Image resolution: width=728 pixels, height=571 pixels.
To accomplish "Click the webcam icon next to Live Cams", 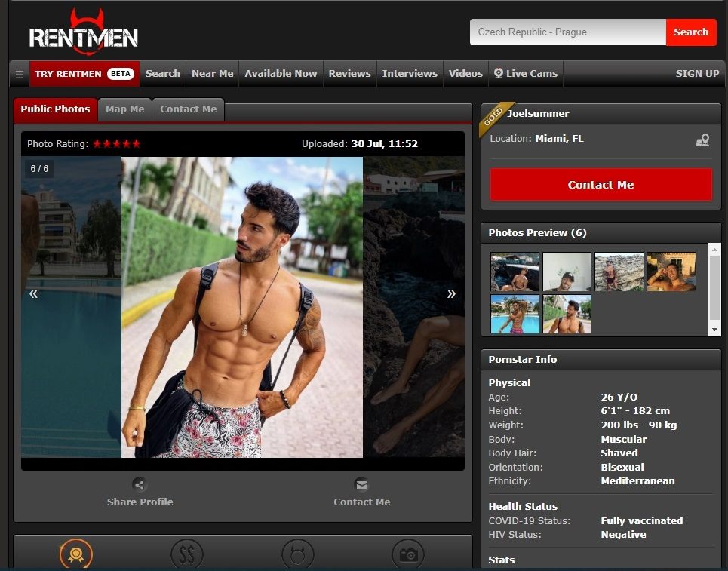I will click(x=498, y=73).
